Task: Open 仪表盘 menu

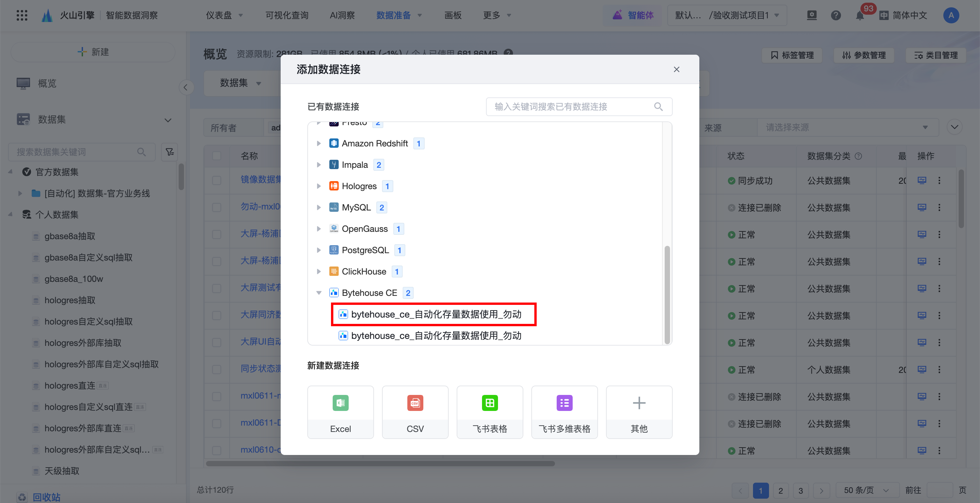Action: click(224, 15)
